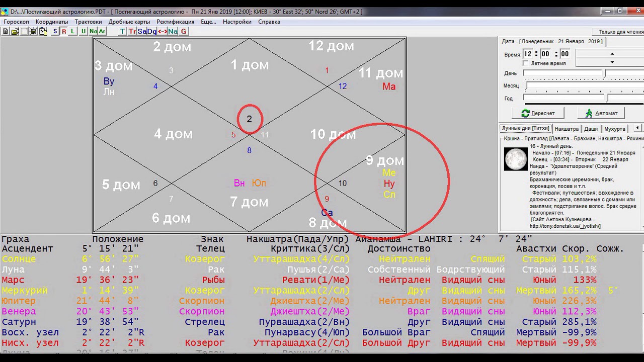Image resolution: width=644 pixels, height=362 pixels.
Task: Click the seconds time field
Action: [565, 54]
